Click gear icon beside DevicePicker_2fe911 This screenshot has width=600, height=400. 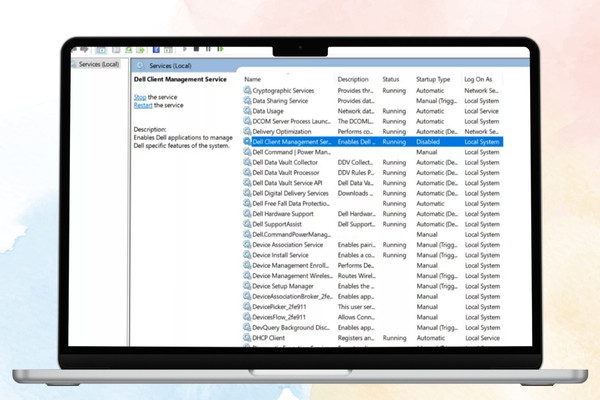pyautogui.click(x=248, y=307)
